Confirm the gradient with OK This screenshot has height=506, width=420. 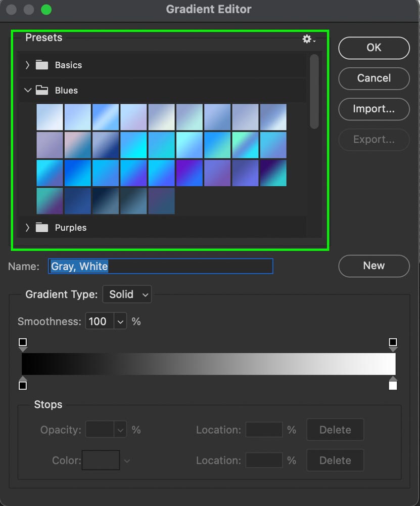tap(374, 48)
